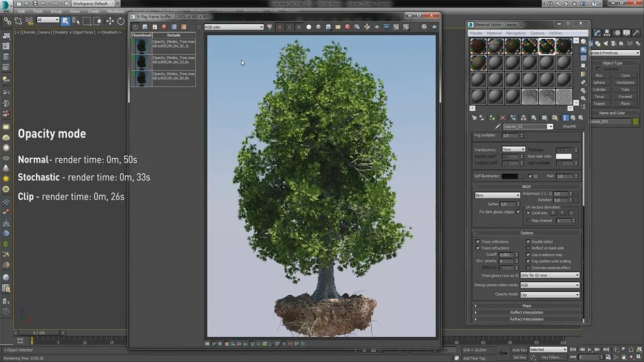
Task: Toggle checkered background in Material Editor
Action: (583, 58)
